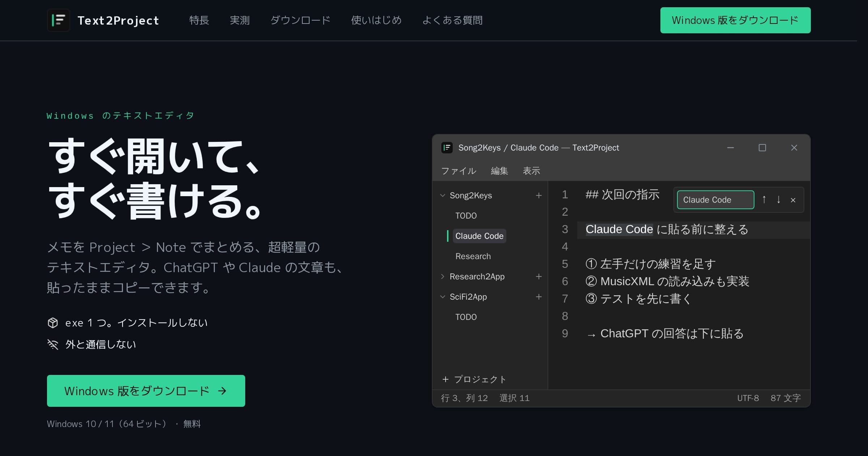Click the ③ テストを先に書く line
868x456 pixels.
(x=639, y=299)
